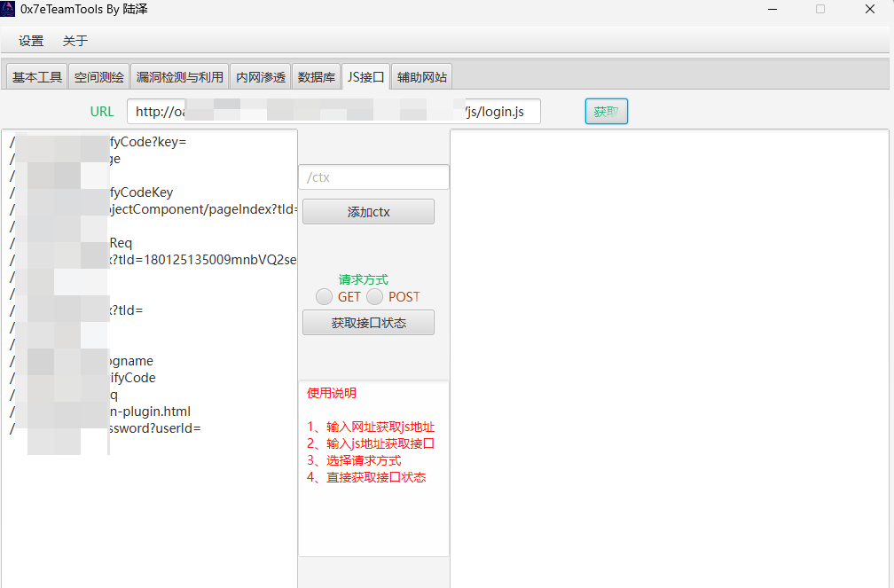Go to the 内网渗透 tab
The height and width of the screenshot is (588, 894).
tap(261, 77)
